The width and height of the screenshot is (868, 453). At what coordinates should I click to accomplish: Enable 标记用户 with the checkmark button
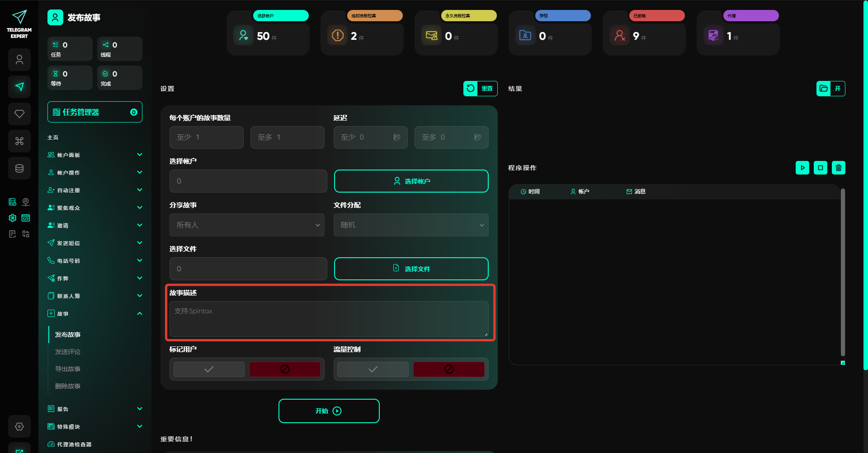click(x=209, y=369)
